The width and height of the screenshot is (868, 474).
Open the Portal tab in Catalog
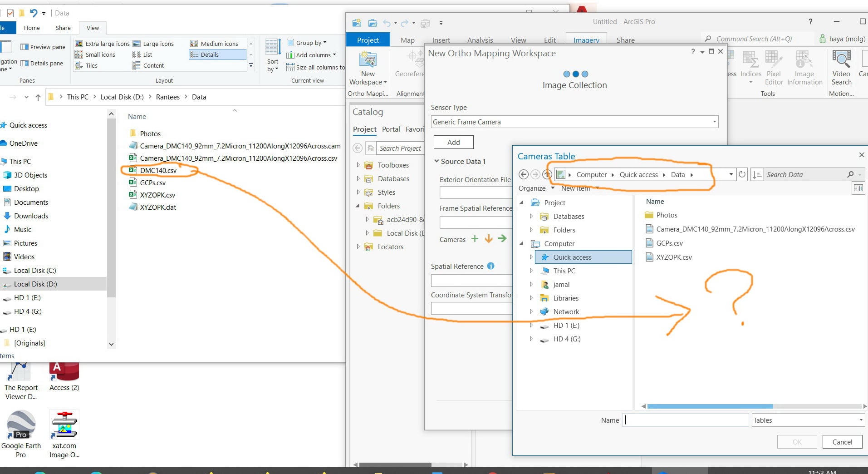tap(391, 129)
